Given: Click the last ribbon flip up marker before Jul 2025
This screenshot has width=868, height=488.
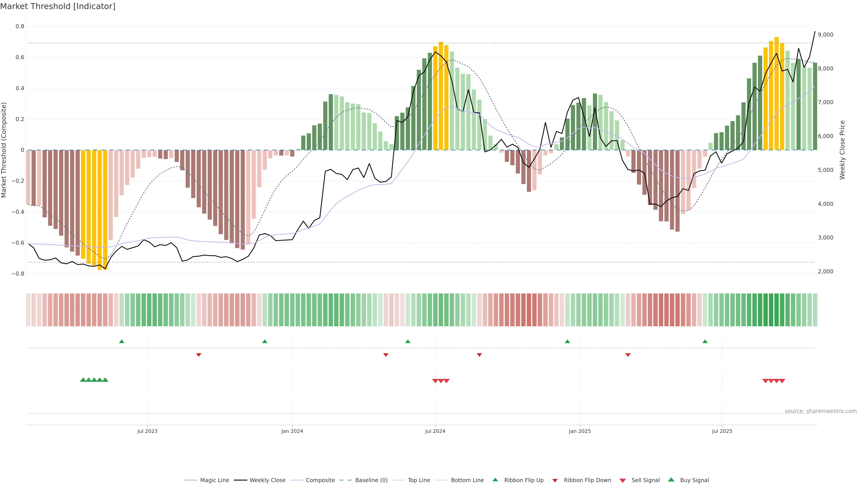Looking at the screenshot, I should click(705, 342).
